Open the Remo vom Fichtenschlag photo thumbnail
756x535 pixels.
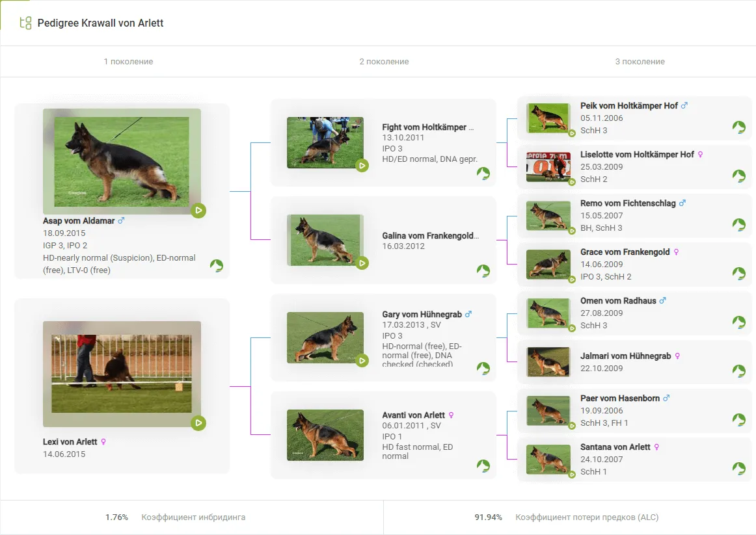point(548,216)
